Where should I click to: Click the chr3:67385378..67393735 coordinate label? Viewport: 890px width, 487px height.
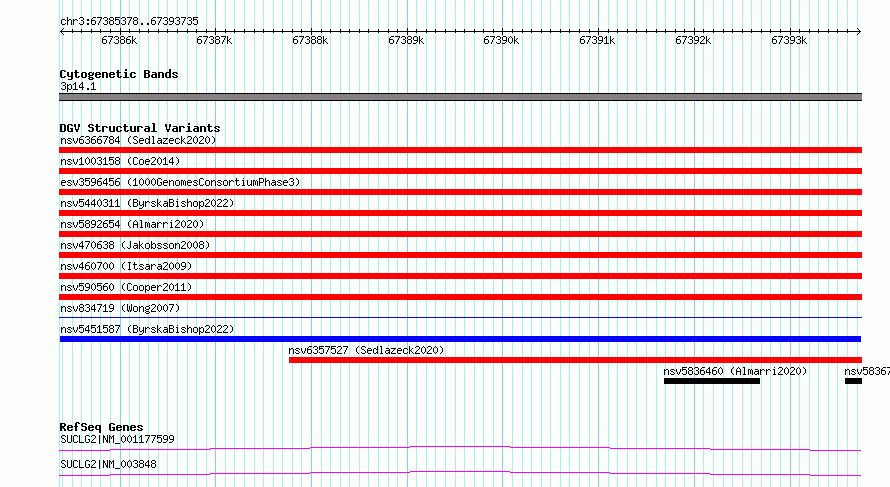(x=129, y=22)
